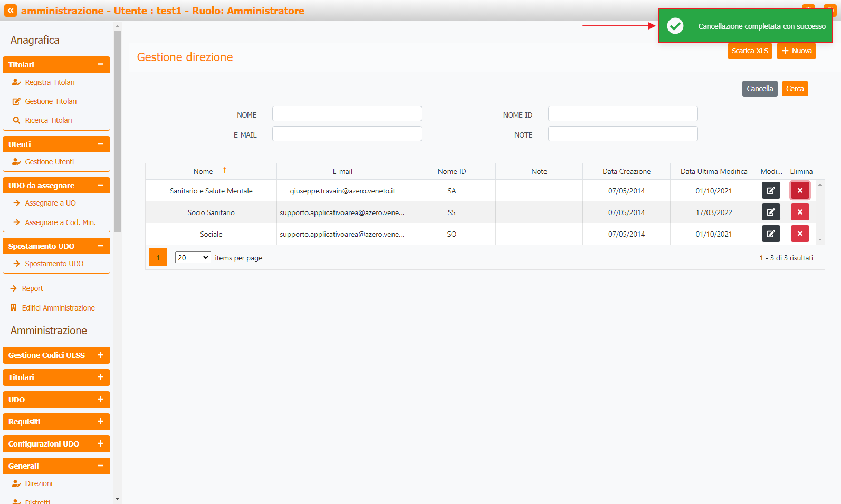Click the red delete icon for Sociale
Viewport: 841px width, 504px height.
[799, 234]
